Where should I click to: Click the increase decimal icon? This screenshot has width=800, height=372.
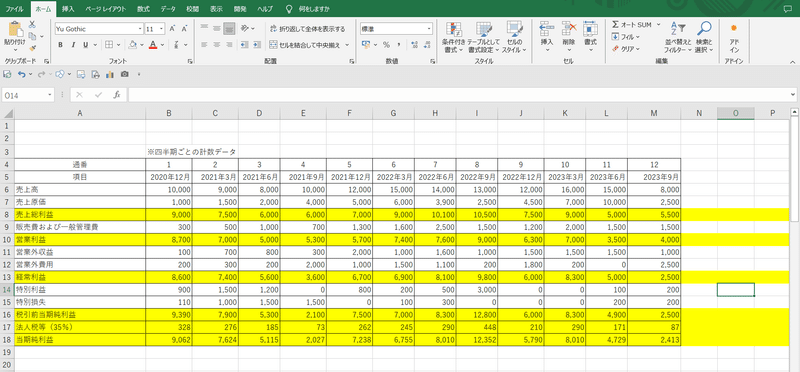[x=414, y=45]
